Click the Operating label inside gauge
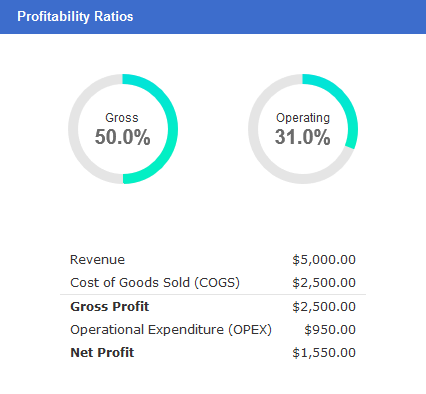The image size is (426, 394). 303,118
